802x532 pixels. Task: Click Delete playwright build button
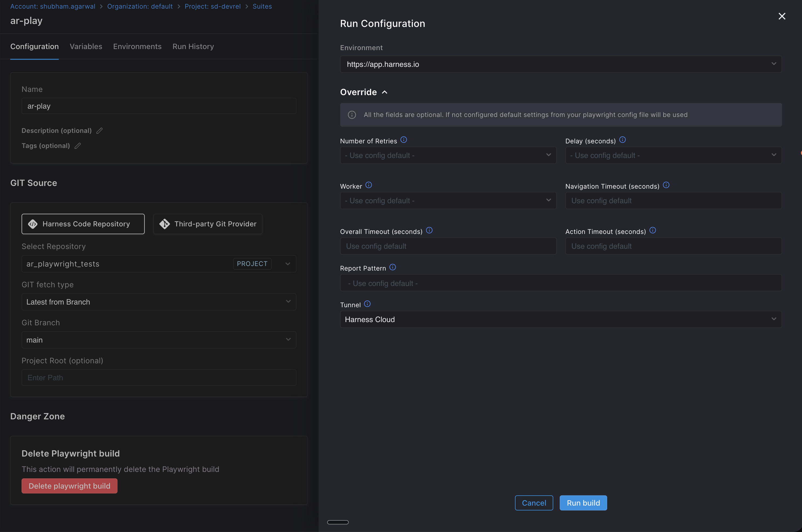pos(69,486)
